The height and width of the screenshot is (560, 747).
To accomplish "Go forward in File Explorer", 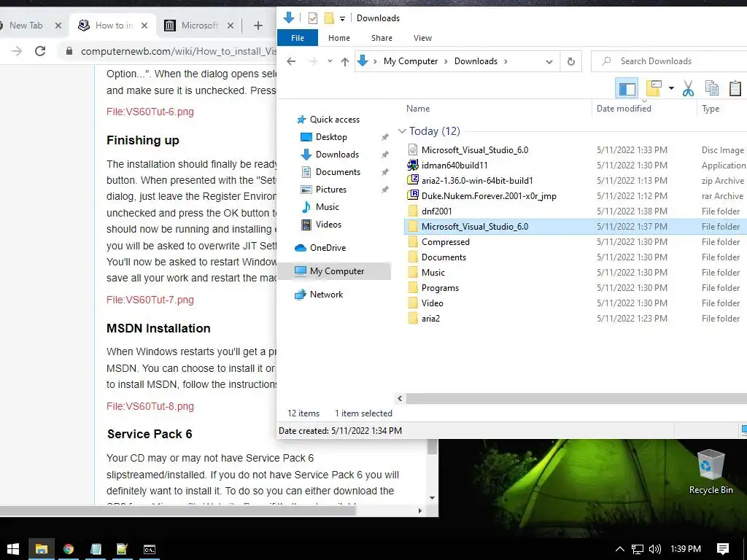I will (x=312, y=61).
